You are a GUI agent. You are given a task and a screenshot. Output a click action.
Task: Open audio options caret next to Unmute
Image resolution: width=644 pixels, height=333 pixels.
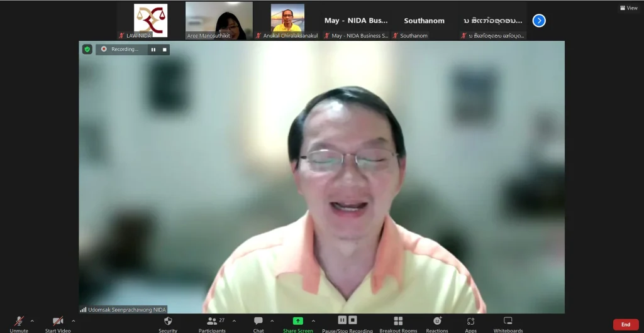pos(32,321)
